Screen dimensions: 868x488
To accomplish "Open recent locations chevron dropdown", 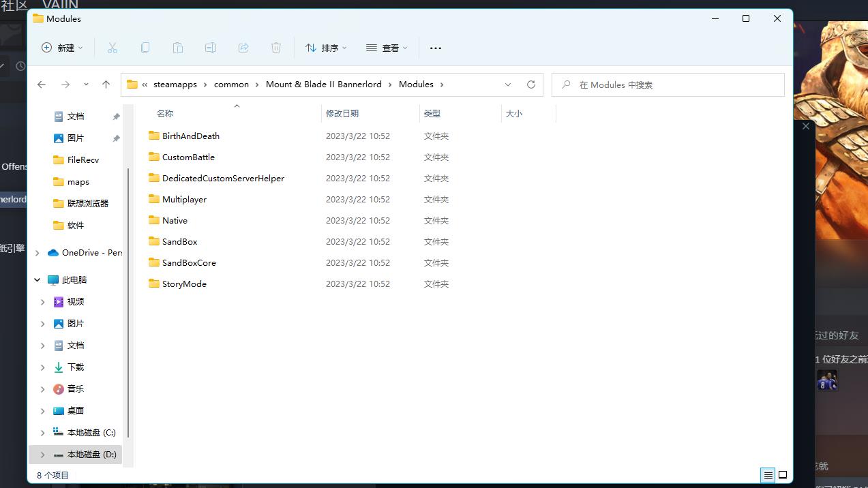I will 86,85.
